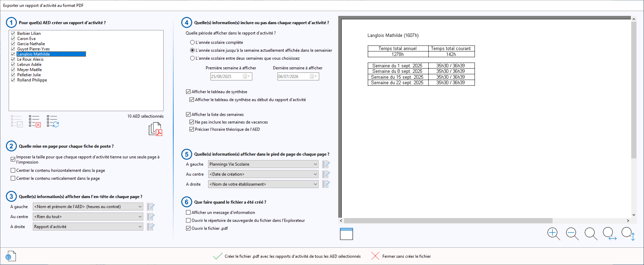Zoom in on the report preview
The image size is (644, 265).
click(x=554, y=234)
